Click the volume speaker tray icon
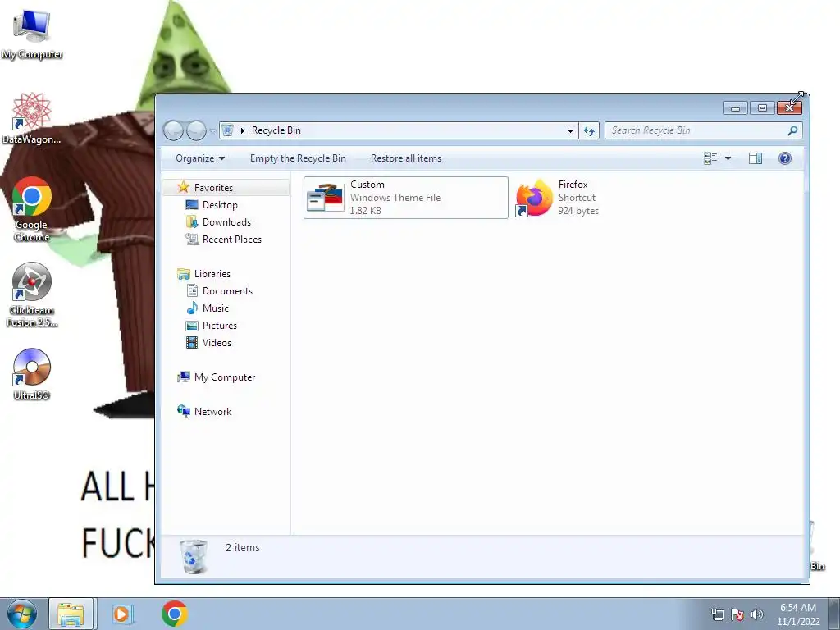This screenshot has height=630, width=840. (756, 614)
